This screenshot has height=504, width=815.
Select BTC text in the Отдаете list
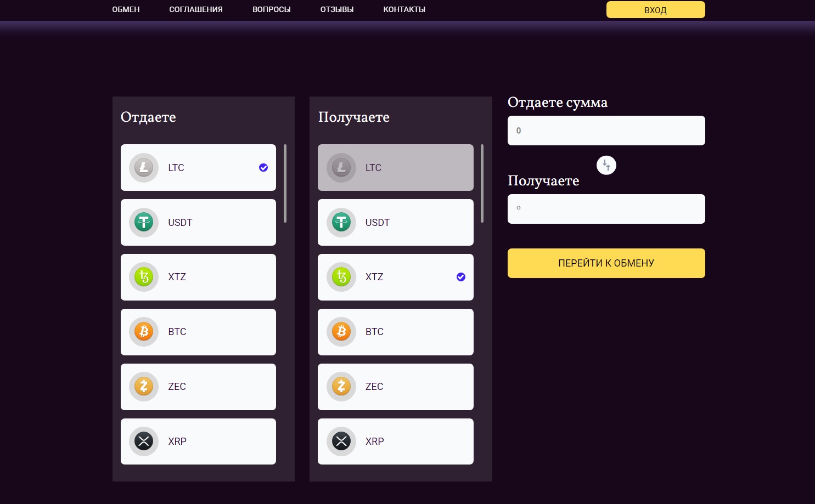[x=177, y=332]
